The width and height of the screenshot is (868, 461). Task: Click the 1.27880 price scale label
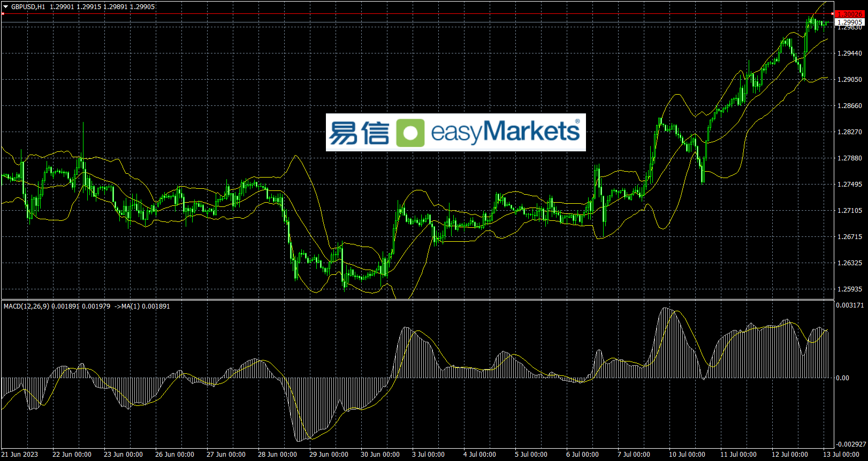tap(850, 158)
